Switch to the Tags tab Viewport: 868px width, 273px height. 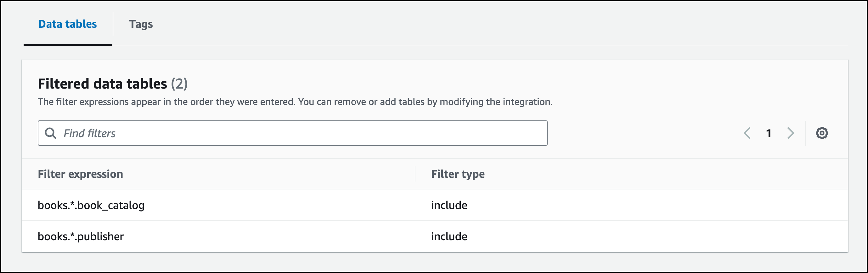point(141,24)
